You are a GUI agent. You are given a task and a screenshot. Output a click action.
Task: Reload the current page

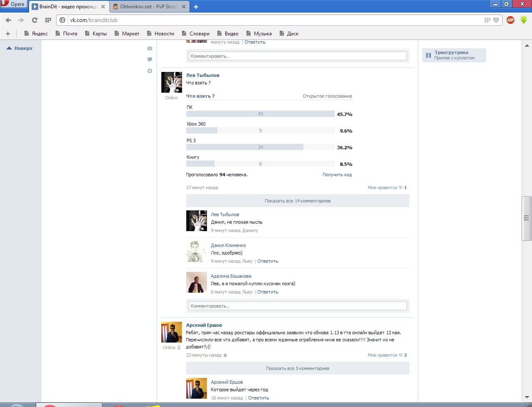34,20
